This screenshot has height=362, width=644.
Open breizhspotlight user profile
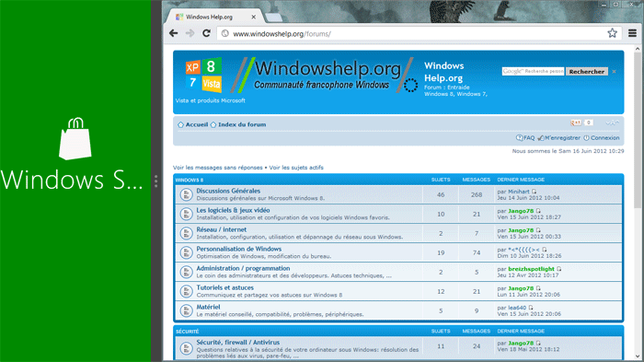coord(531,269)
